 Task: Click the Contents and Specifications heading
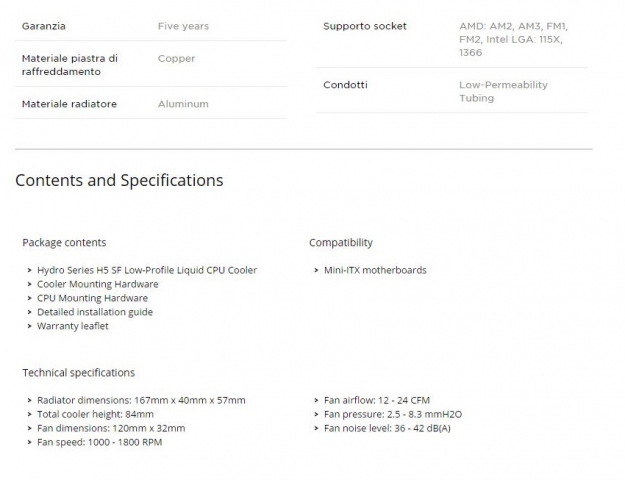click(x=119, y=181)
